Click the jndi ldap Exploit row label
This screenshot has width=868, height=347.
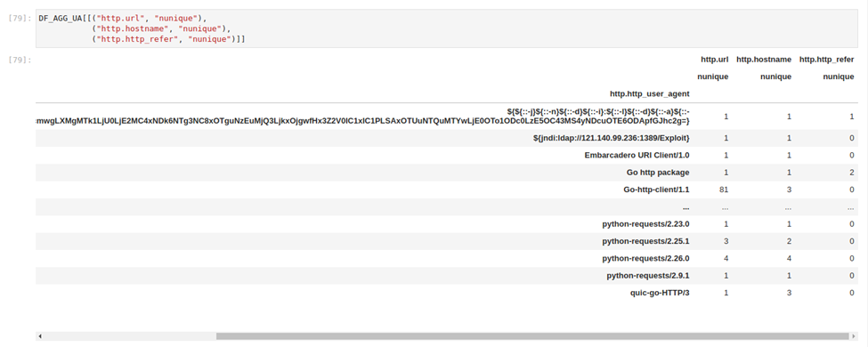pyautogui.click(x=607, y=137)
